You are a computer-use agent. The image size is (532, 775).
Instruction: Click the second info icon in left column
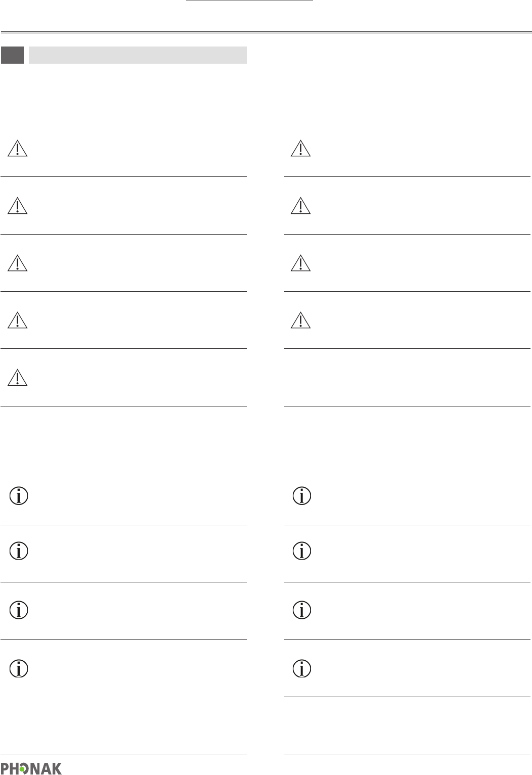tap(19, 551)
